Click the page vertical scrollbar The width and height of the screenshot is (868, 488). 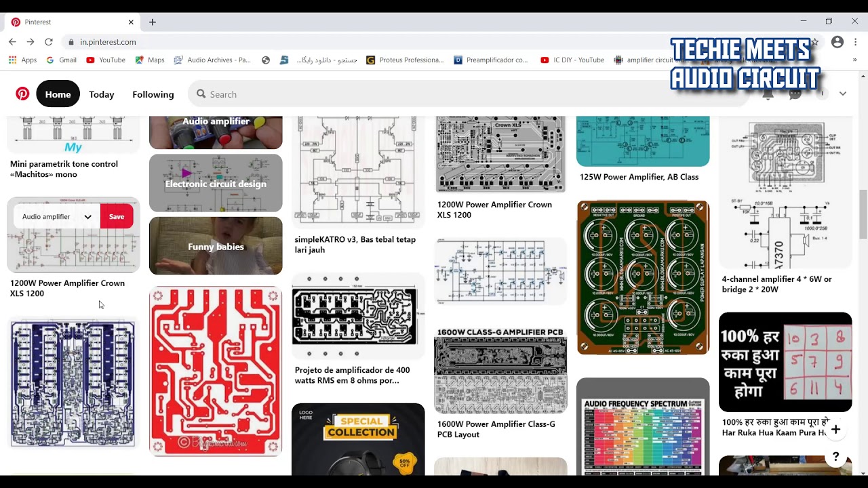click(863, 216)
